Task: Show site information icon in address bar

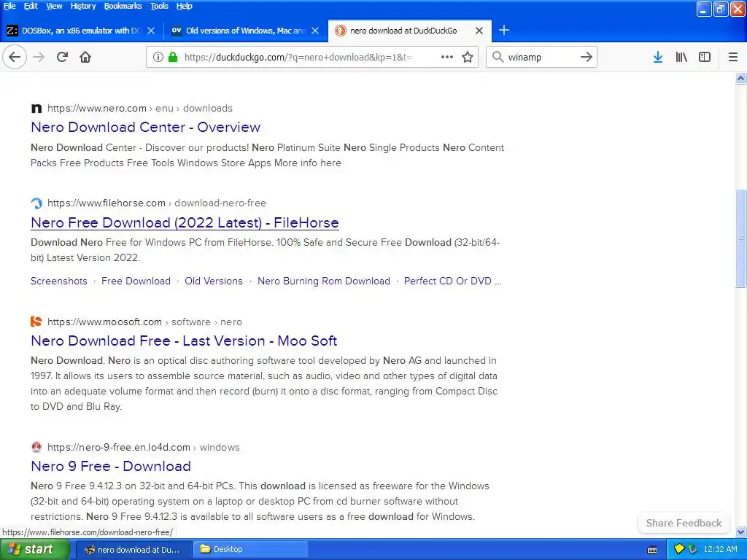Action: 158,57
